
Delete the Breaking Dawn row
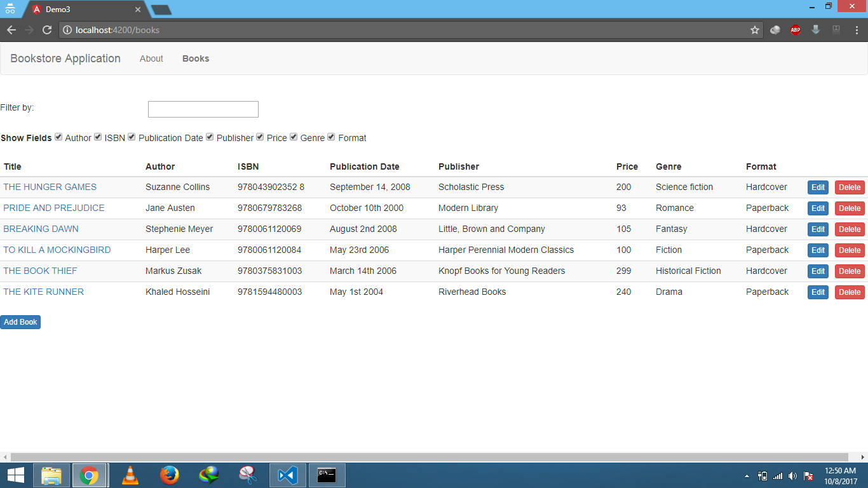click(x=850, y=229)
